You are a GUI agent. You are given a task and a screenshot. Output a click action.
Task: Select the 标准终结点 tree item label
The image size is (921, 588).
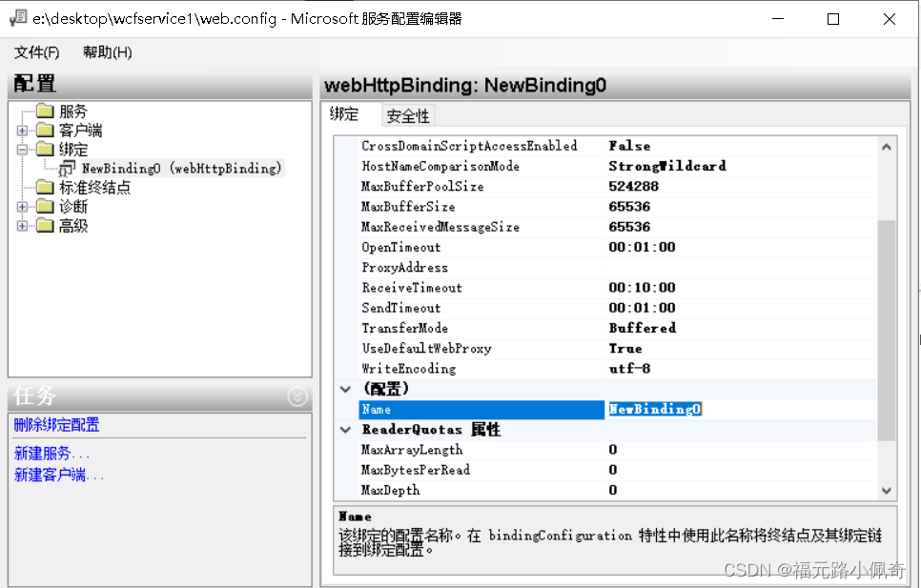click(x=94, y=187)
